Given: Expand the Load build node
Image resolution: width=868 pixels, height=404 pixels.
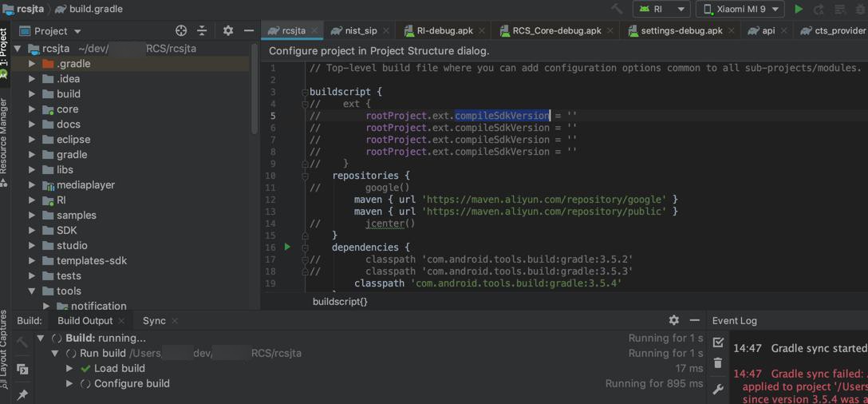Looking at the screenshot, I should pos(69,369).
